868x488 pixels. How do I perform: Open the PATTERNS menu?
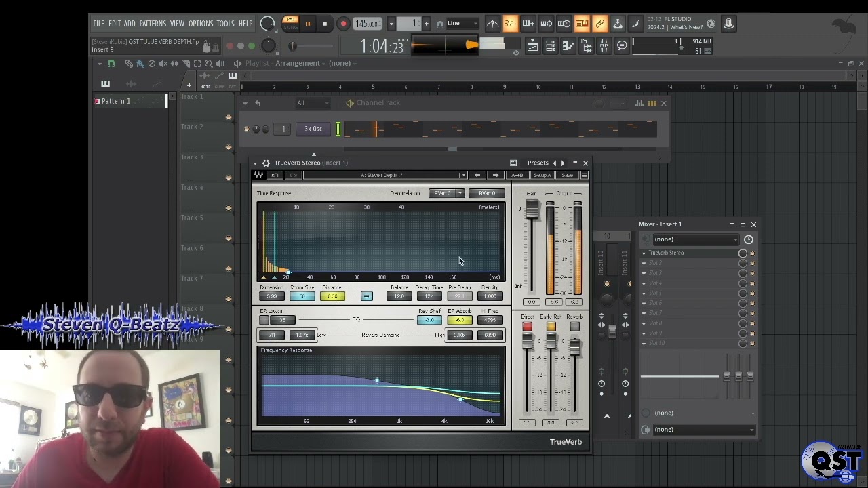(153, 24)
